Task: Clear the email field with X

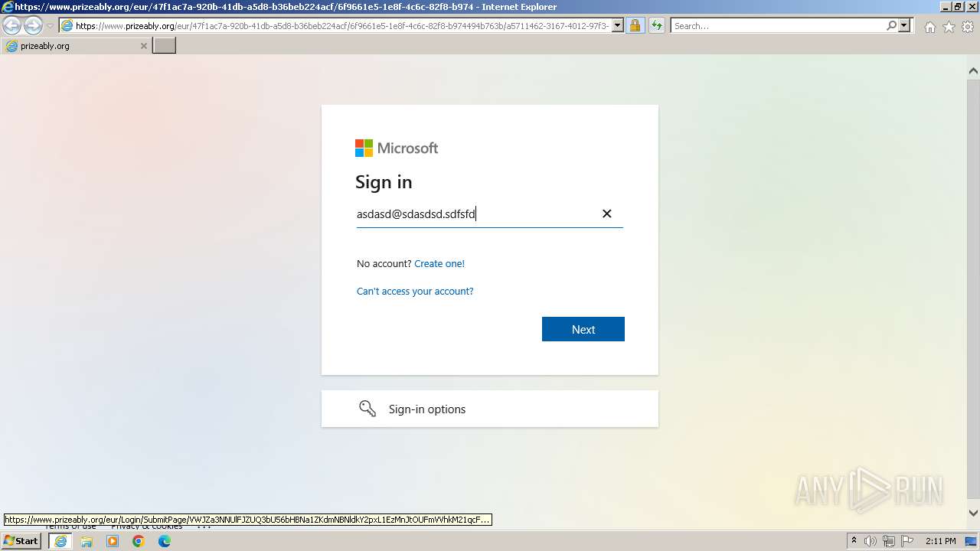Action: (607, 214)
